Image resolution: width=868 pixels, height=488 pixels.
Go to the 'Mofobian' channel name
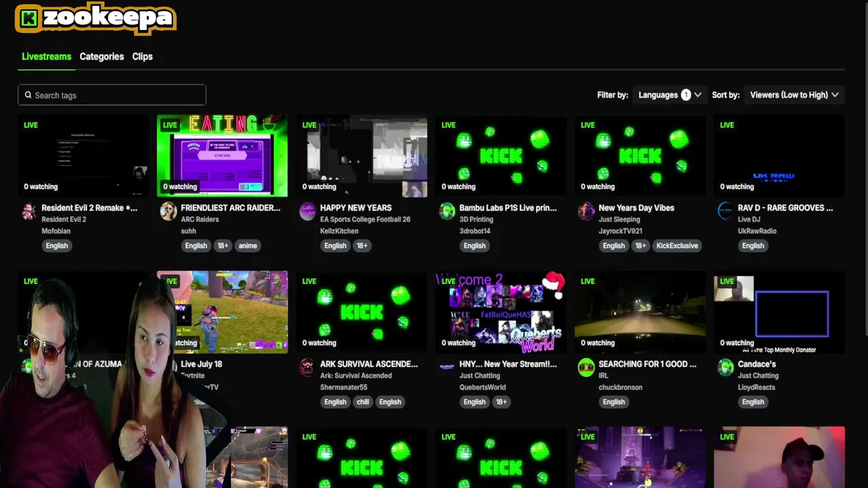point(56,231)
